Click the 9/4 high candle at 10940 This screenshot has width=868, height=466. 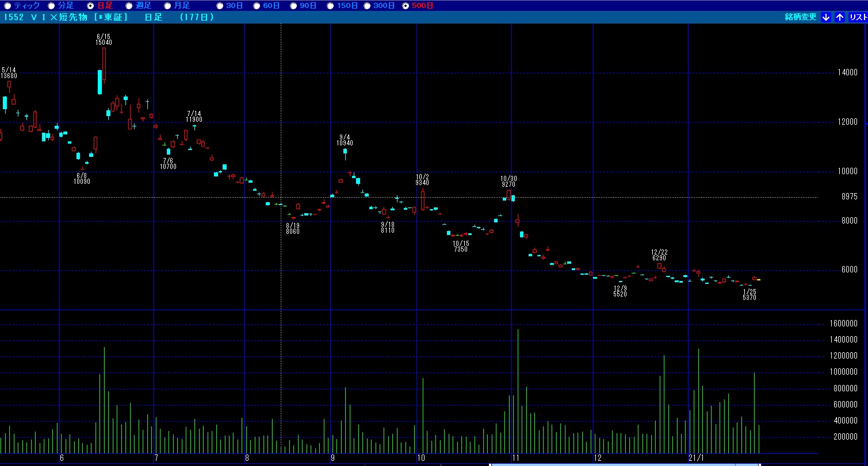pyautogui.click(x=345, y=153)
